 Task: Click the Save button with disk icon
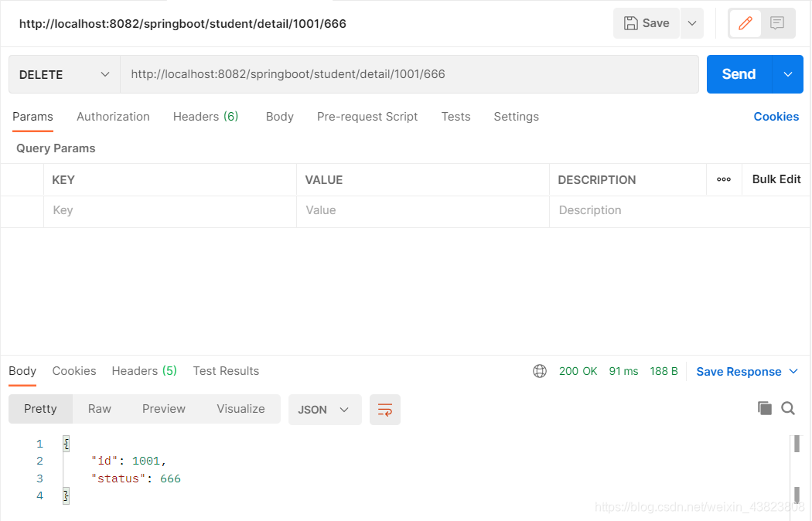coord(647,23)
